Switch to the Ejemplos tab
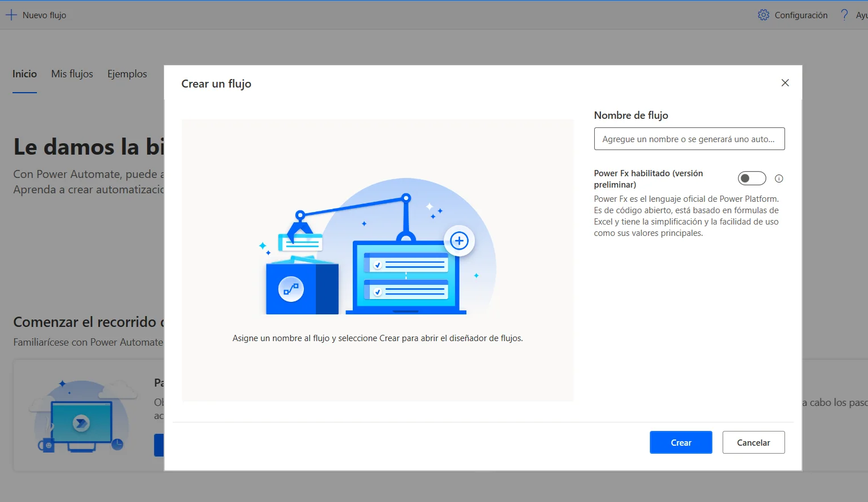This screenshot has height=502, width=868. tap(127, 74)
